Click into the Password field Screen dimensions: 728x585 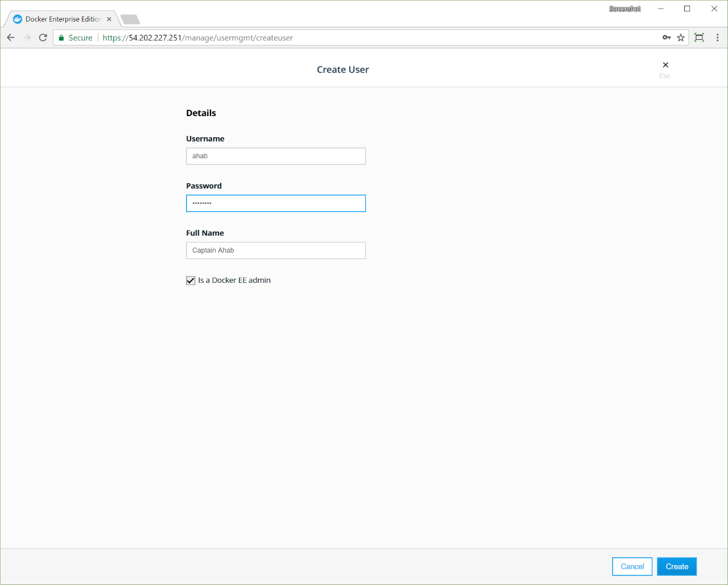point(276,204)
